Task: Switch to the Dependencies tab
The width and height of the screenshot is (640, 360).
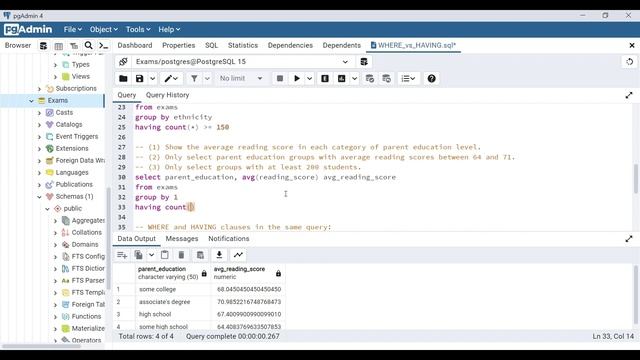Action: [290, 45]
